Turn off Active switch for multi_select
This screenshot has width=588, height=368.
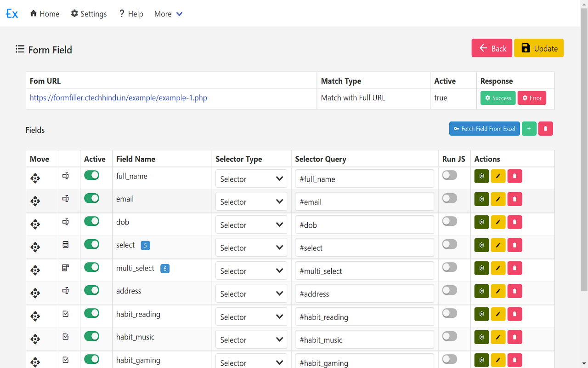click(91, 267)
